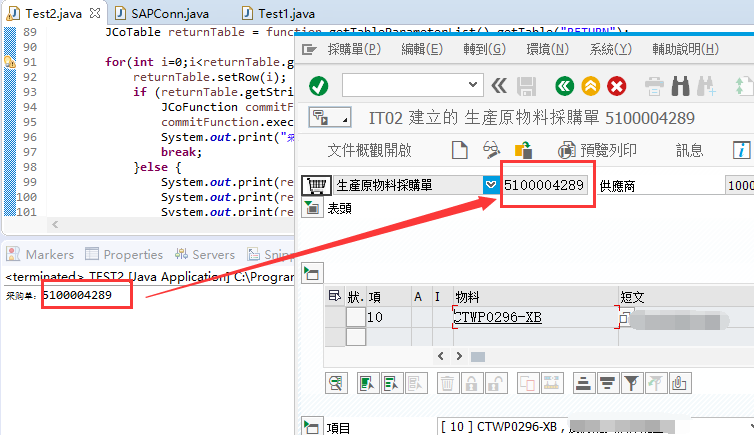Click the delete trash can icon
The height and width of the screenshot is (435, 754).
447,383
